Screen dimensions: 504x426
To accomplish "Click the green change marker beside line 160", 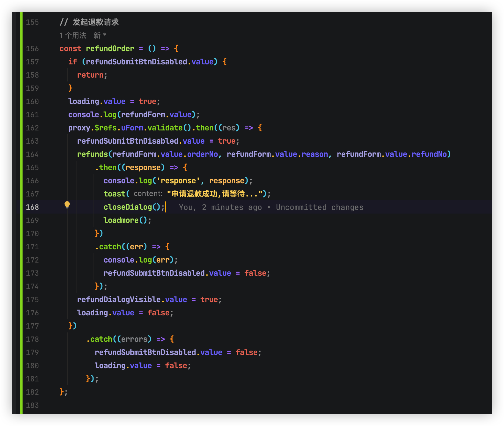I will 21,102.
